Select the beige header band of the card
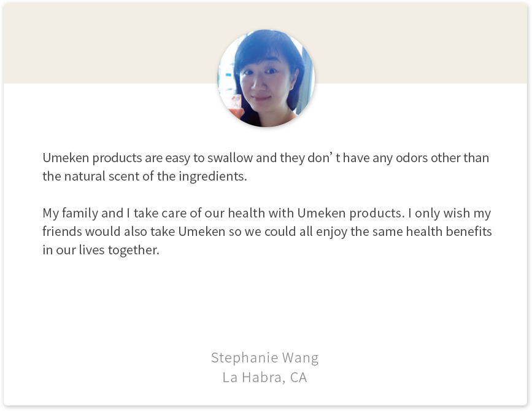 [x=110, y=43]
